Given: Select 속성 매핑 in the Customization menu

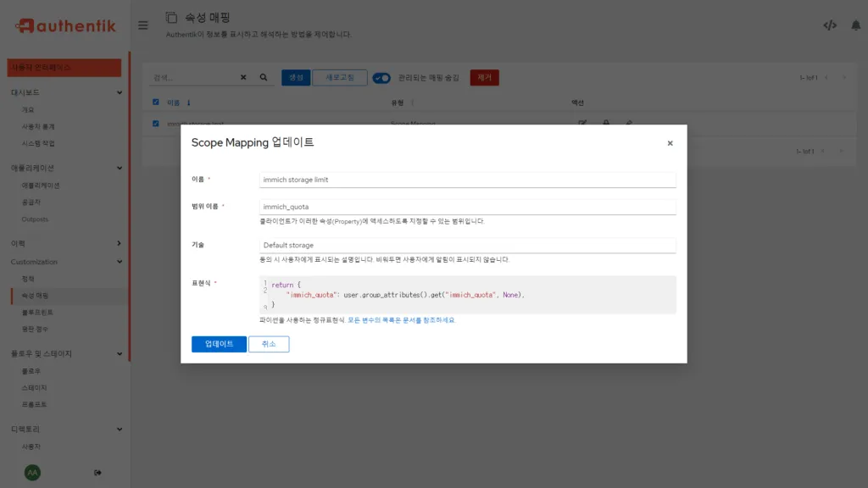Looking at the screenshot, I should point(34,295).
